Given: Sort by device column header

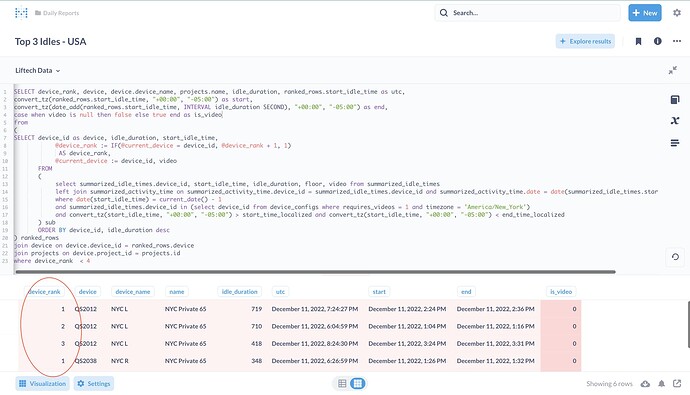Looking at the screenshot, I should (x=88, y=291).
